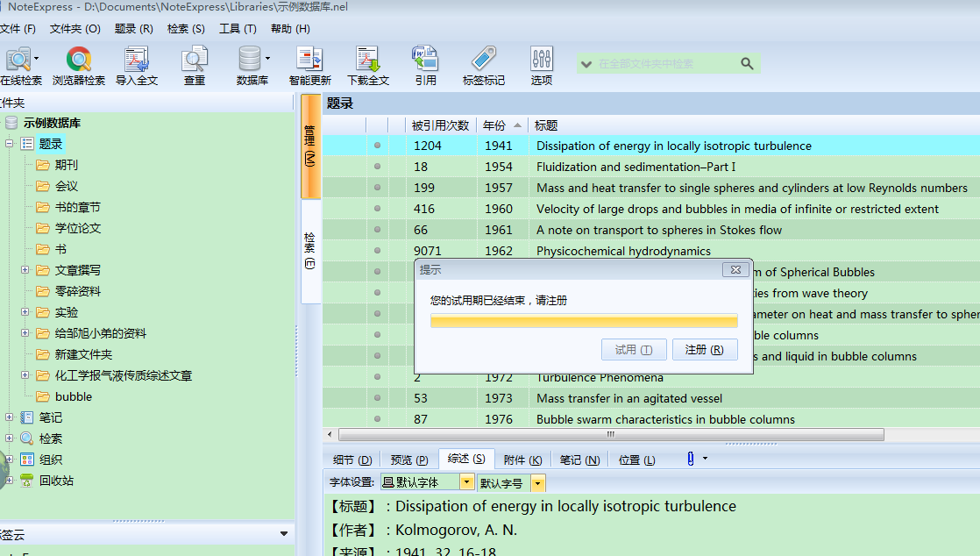Open the 工具 (T) menu
980x556 pixels.
238,29
